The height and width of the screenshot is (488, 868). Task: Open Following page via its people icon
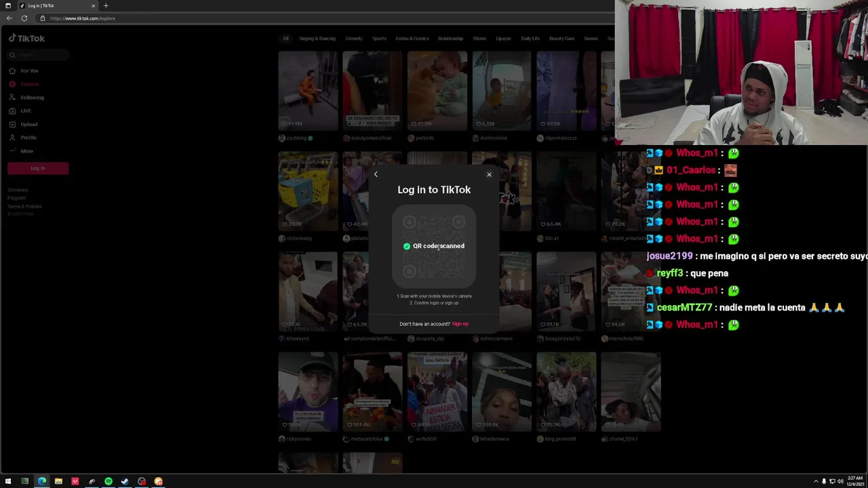[x=12, y=98]
